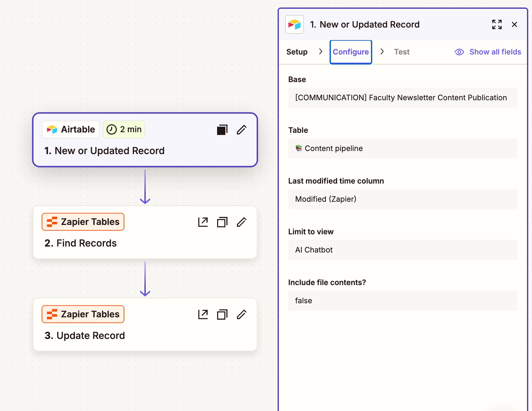Click the pencil rename icon on step 1
Viewport: 532px width, 411px height.
[242, 130]
